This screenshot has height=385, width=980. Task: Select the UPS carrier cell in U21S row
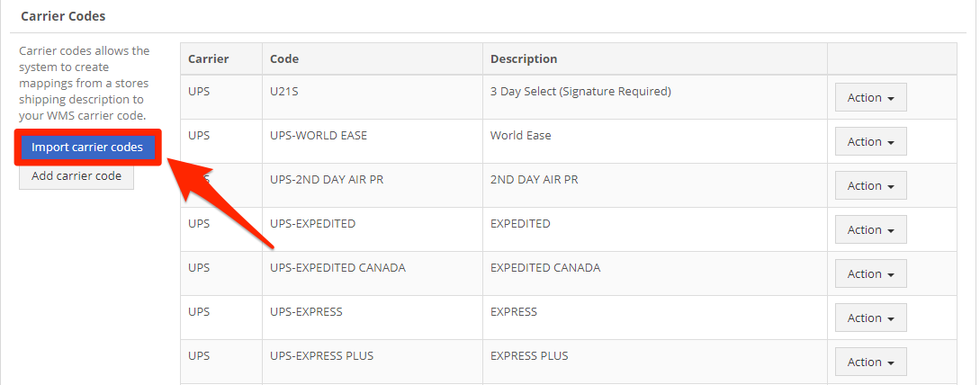tap(221, 97)
